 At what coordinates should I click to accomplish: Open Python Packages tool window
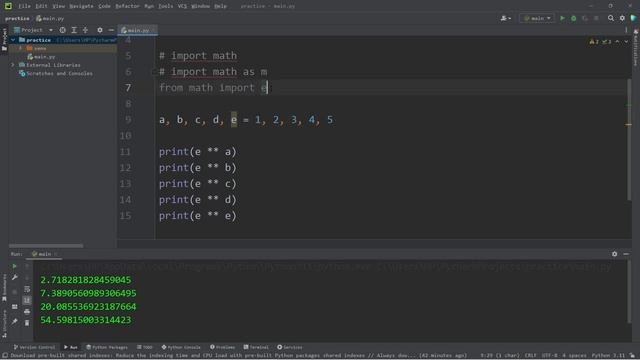[x=107, y=347]
